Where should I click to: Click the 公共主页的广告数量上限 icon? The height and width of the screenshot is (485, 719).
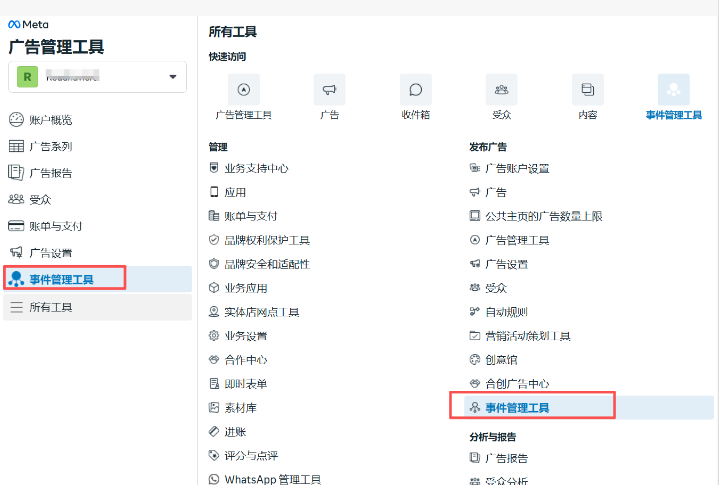tap(475, 216)
